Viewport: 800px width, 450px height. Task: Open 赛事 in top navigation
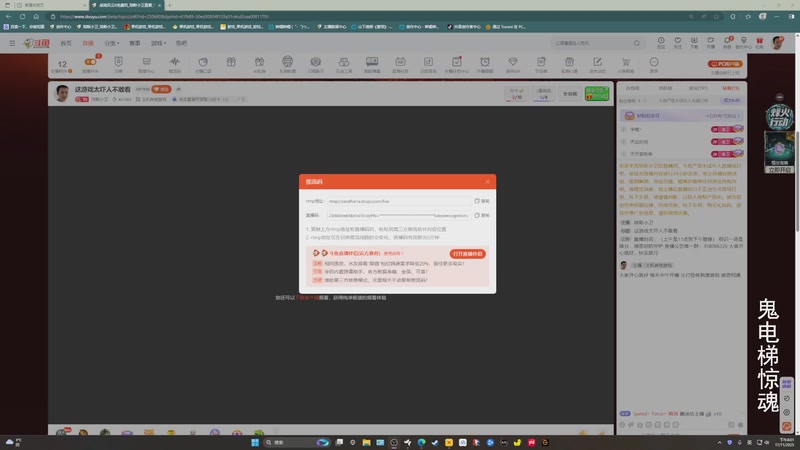[135, 43]
